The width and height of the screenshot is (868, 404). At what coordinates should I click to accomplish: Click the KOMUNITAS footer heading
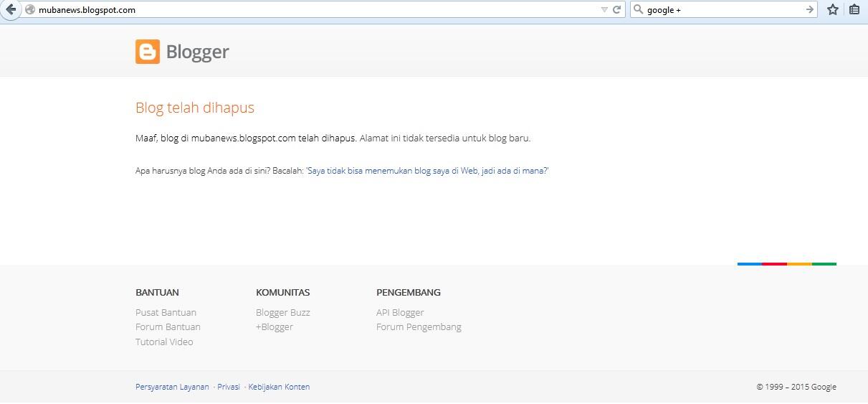pos(282,292)
